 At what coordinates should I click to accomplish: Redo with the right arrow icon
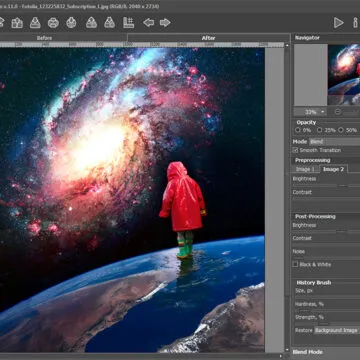[x=165, y=23]
